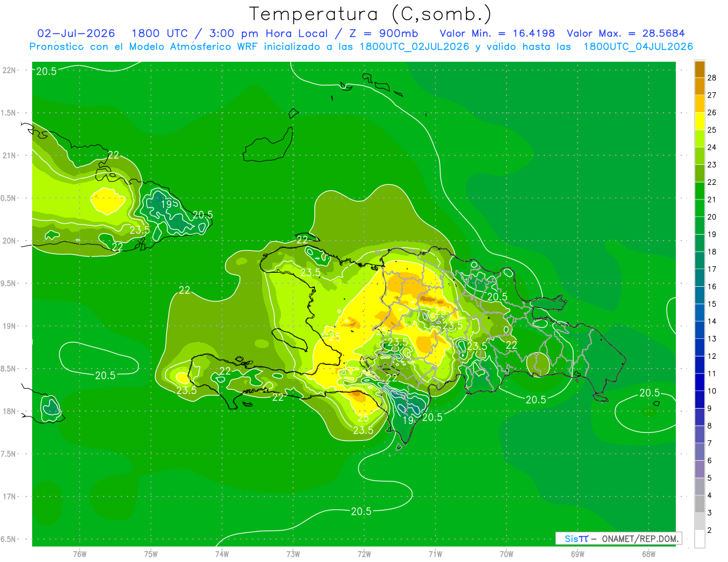Click the color bar legend value "12"
728x562 pixels.
[x=712, y=356]
